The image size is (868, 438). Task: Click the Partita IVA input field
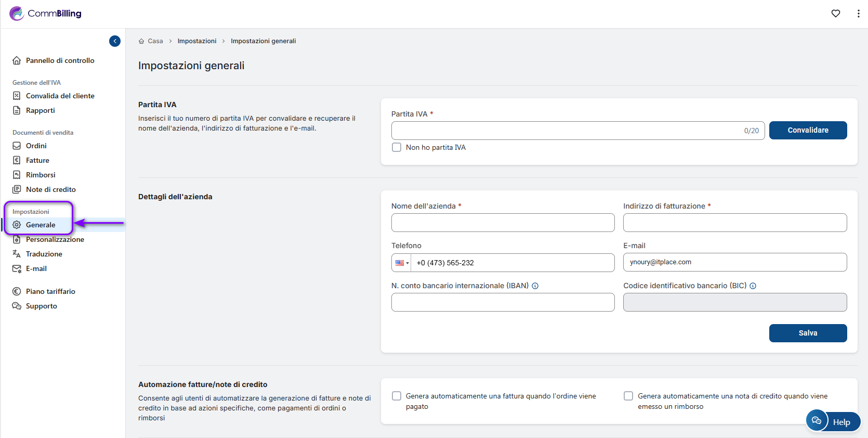[x=567, y=131]
